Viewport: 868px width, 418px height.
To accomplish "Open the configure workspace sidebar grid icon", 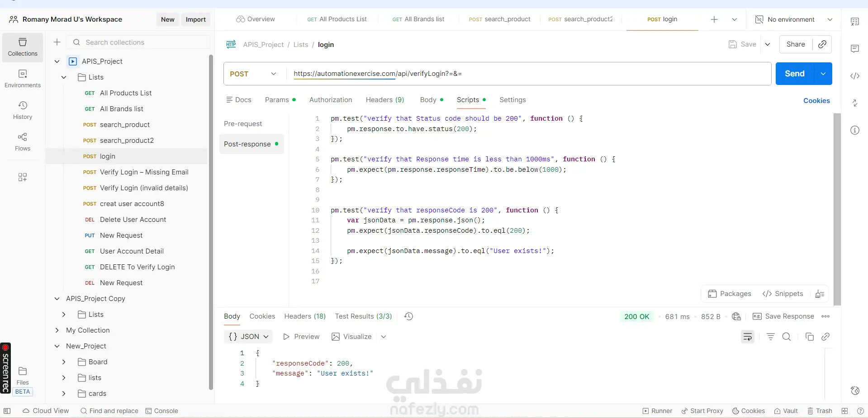I will click(x=23, y=177).
